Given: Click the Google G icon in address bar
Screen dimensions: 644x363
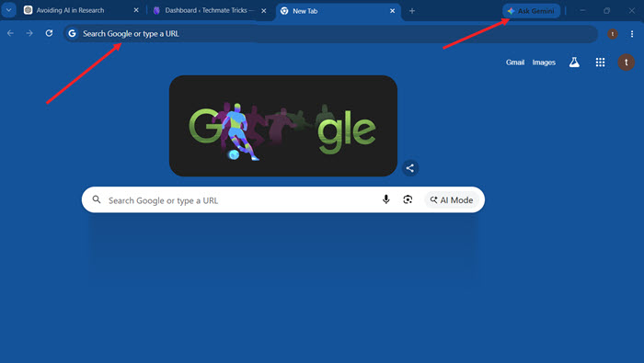Looking at the screenshot, I should point(73,34).
